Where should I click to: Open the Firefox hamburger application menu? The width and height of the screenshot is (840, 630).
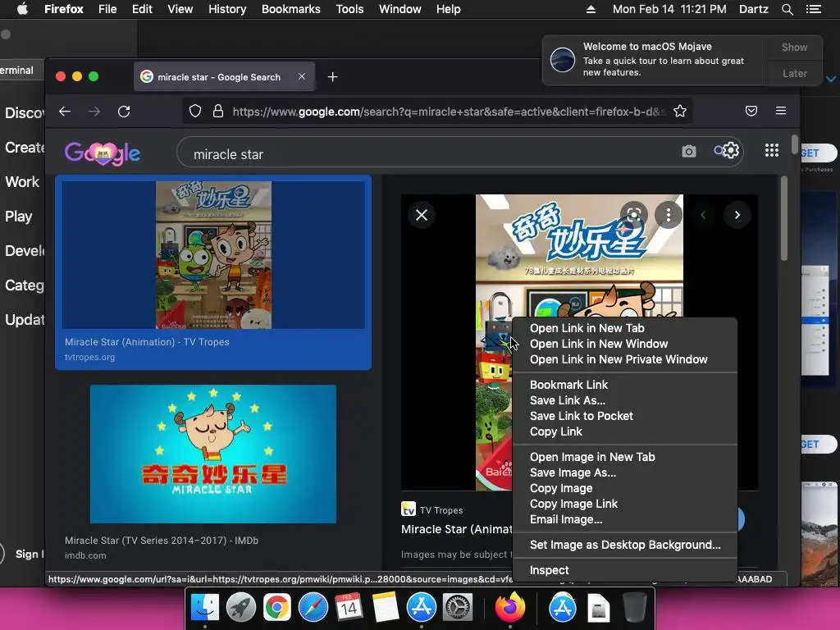click(781, 111)
